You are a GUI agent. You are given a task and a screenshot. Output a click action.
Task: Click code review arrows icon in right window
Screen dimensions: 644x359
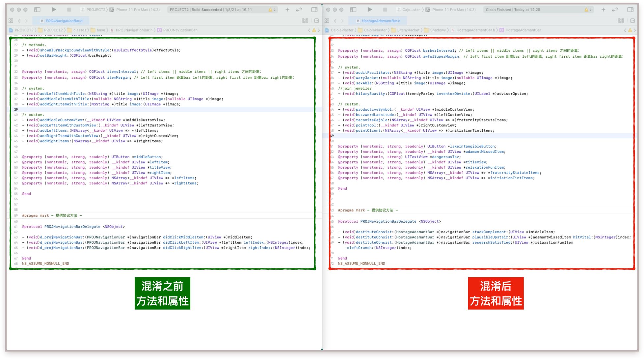coord(615,10)
